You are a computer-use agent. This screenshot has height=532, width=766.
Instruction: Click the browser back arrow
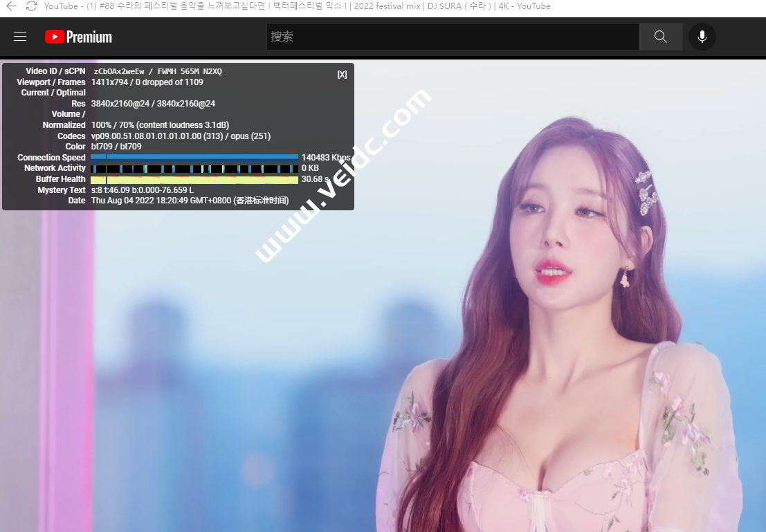[11, 6]
